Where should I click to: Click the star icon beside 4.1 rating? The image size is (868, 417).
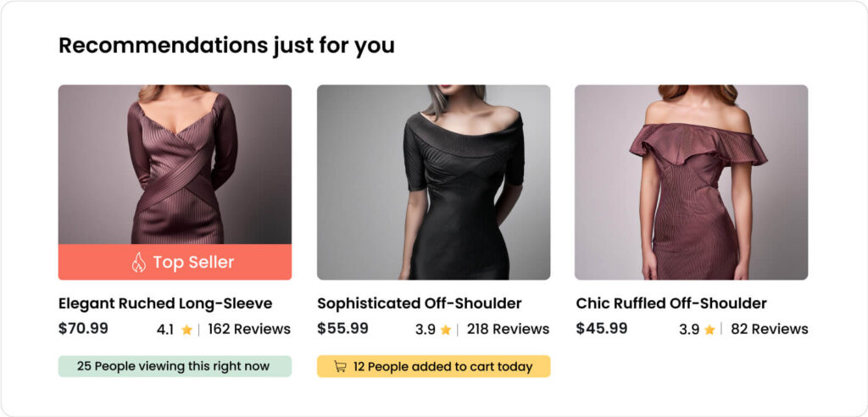click(x=186, y=330)
